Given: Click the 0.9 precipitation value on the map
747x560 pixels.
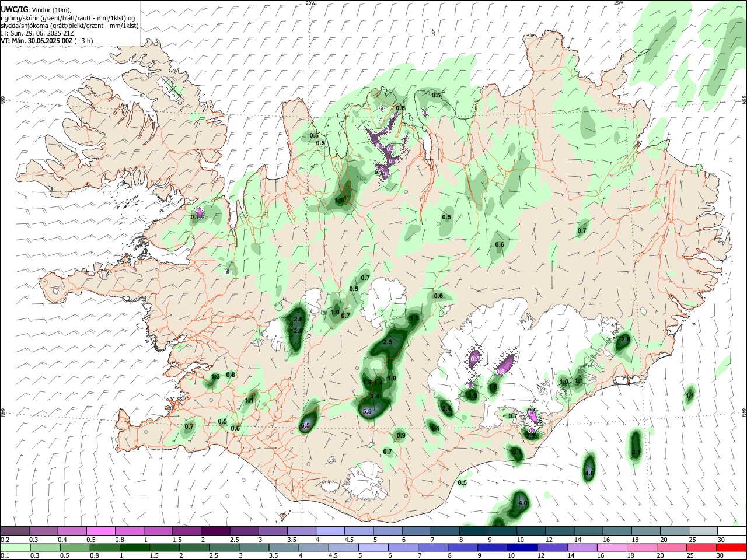Looking at the screenshot, I should [401, 436].
